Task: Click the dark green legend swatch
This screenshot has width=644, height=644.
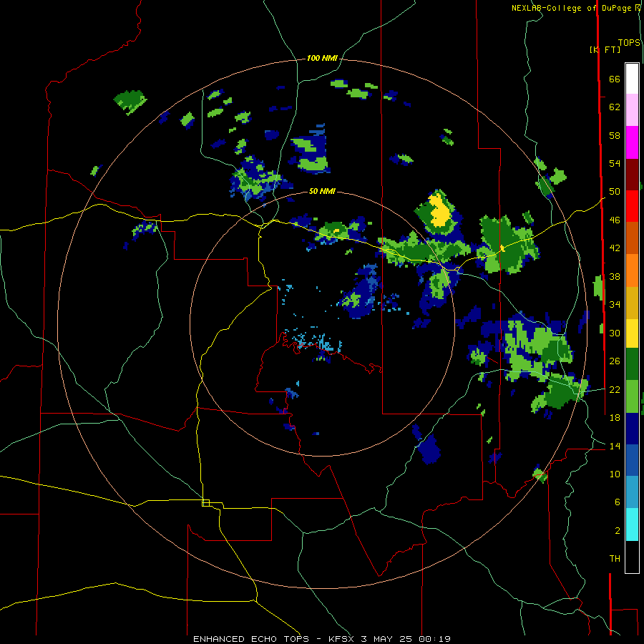Action: click(x=632, y=364)
